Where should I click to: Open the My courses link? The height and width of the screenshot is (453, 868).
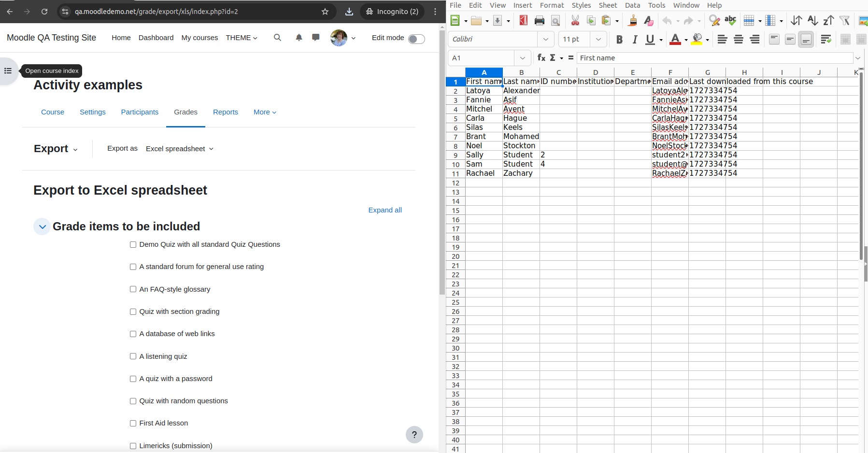point(199,38)
